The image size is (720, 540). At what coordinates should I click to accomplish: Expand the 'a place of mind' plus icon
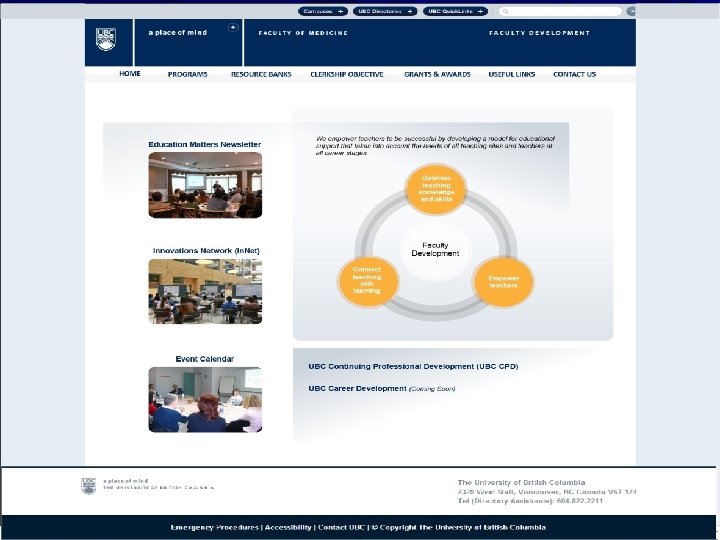[x=233, y=28]
